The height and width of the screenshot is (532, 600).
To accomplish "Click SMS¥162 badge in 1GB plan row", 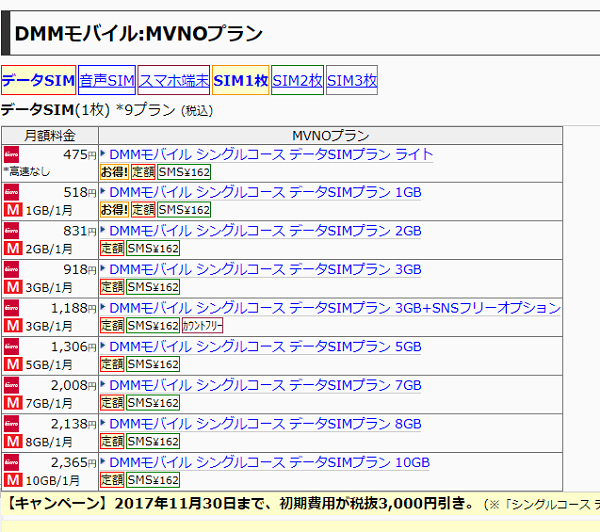I will 184,210.
